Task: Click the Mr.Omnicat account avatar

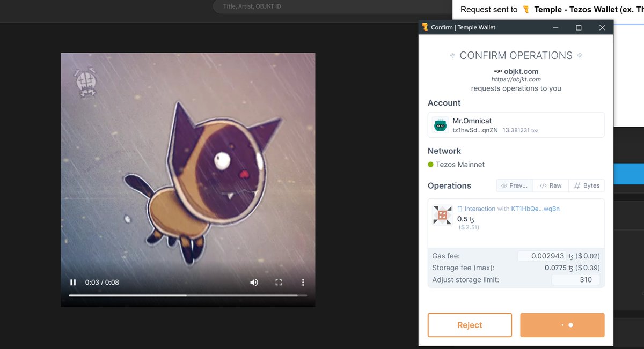Action: [440, 125]
